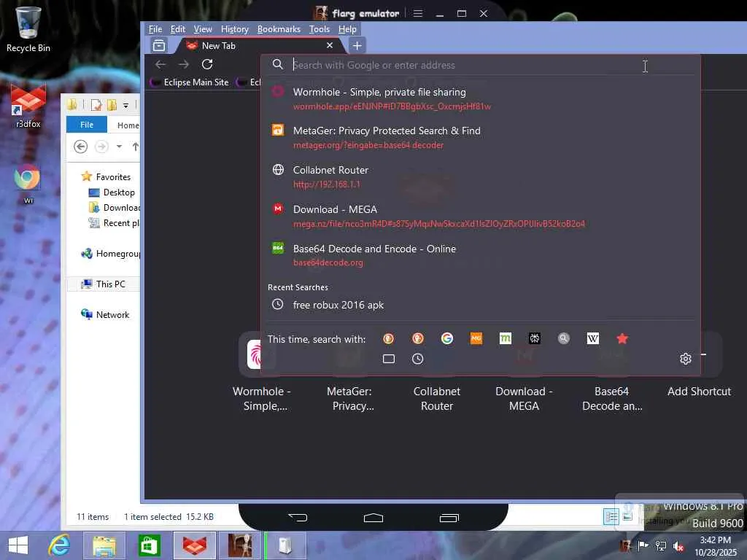Open Internet Explorer from taskbar

59,545
